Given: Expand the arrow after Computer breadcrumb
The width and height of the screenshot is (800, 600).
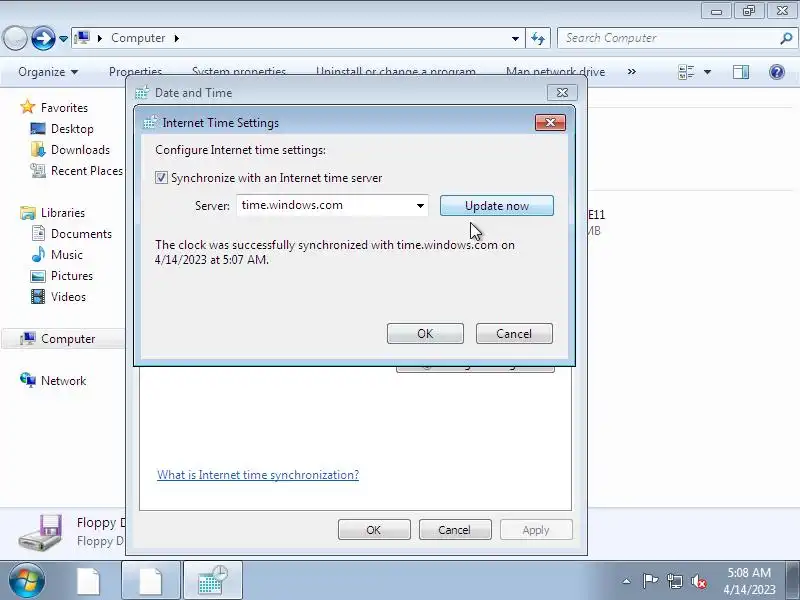Looking at the screenshot, I should click(177, 38).
